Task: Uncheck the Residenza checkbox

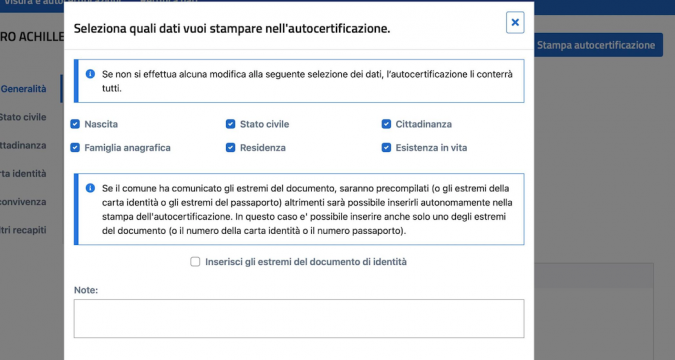Action: tap(230, 148)
